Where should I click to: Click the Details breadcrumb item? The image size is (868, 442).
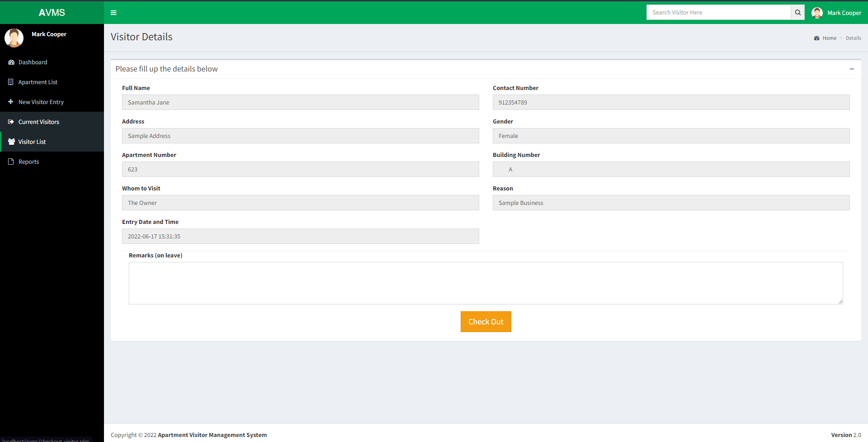(854, 38)
